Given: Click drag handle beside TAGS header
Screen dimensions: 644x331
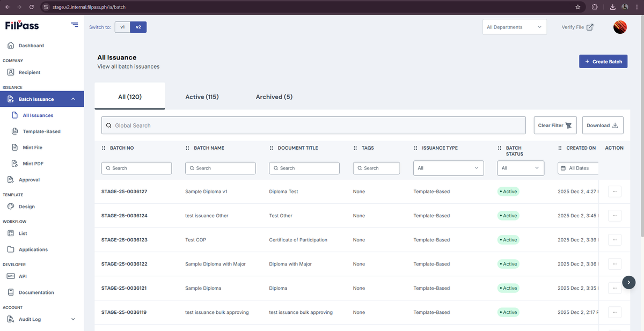Looking at the screenshot, I should click(355, 148).
